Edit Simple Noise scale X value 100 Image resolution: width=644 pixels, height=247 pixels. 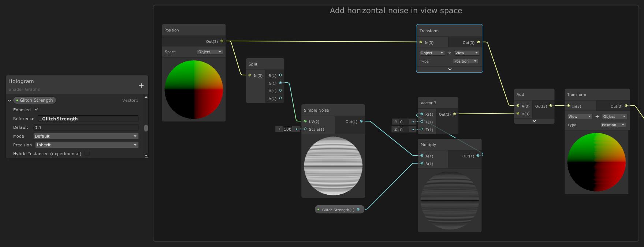pyautogui.click(x=288, y=129)
